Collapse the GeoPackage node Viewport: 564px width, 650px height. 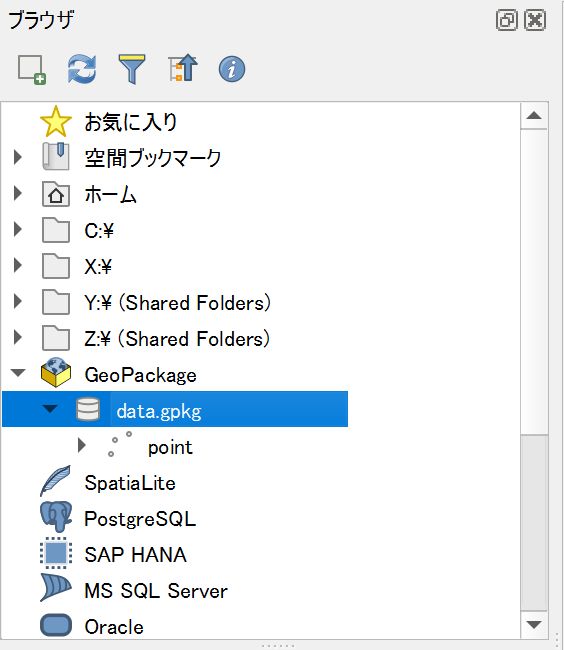[18, 373]
